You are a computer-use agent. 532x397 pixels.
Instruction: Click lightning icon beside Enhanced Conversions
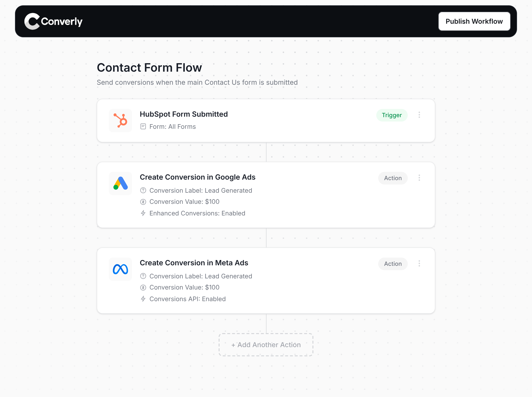(x=143, y=213)
